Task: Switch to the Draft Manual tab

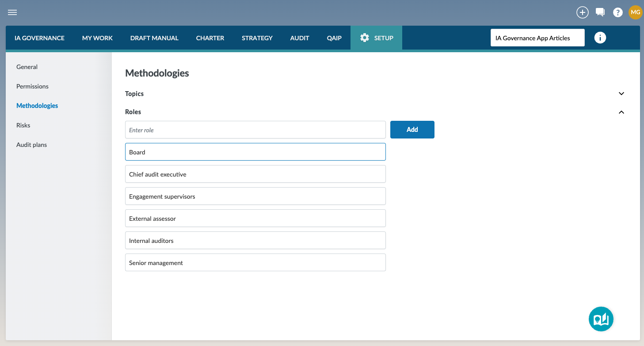Action: point(154,38)
